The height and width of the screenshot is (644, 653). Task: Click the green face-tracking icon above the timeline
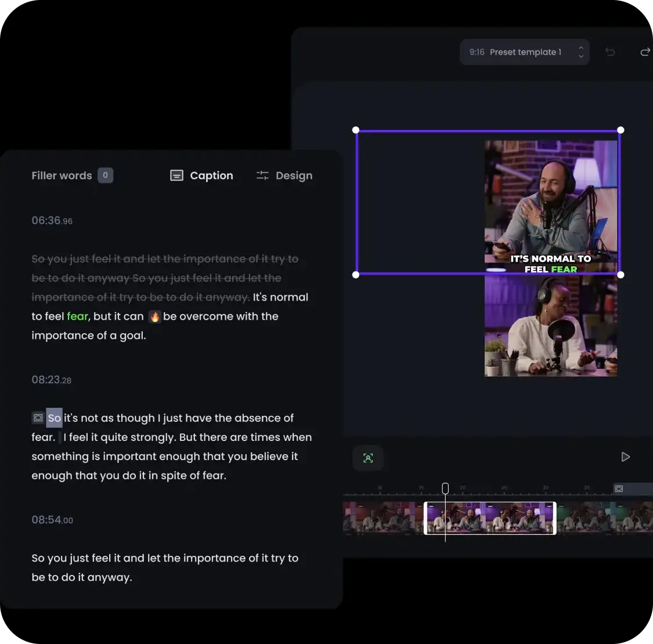tap(368, 458)
